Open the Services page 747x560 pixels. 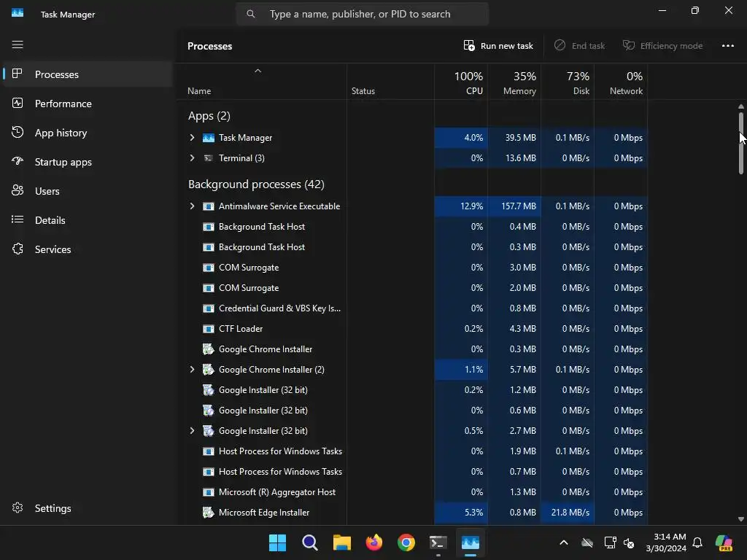88,249
